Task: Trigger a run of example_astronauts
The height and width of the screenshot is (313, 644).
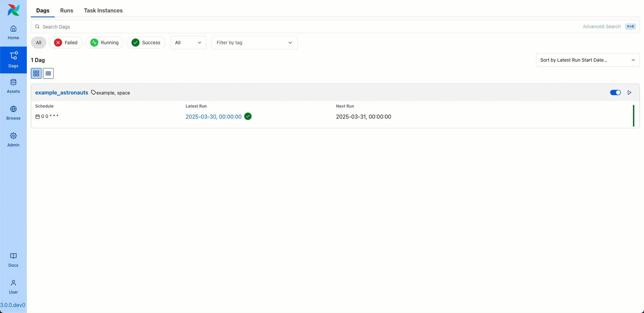Action: tap(630, 92)
